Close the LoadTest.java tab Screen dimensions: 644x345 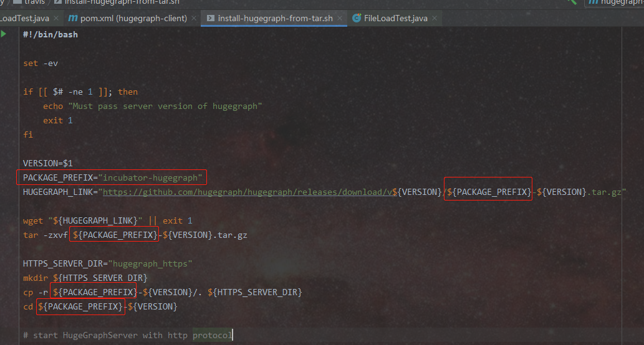click(56, 19)
